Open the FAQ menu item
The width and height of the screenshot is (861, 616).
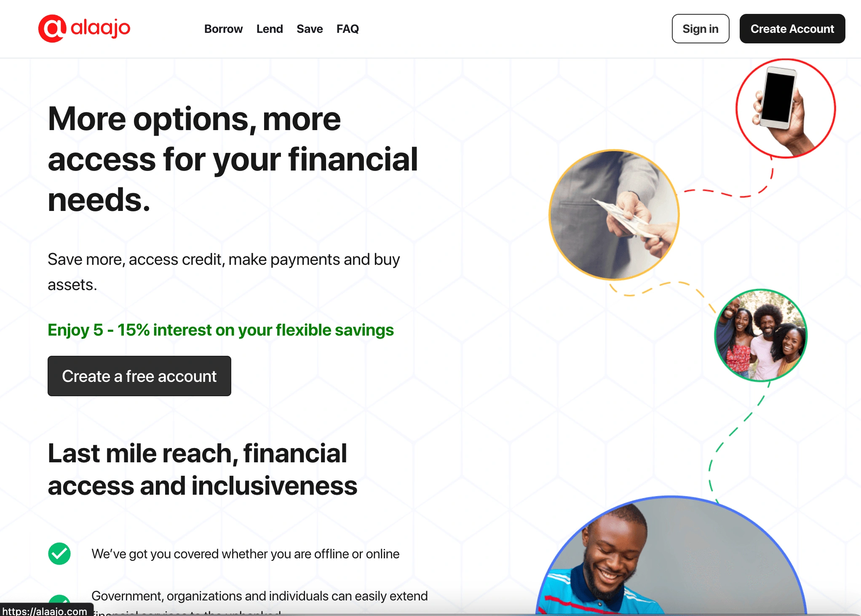(x=349, y=29)
